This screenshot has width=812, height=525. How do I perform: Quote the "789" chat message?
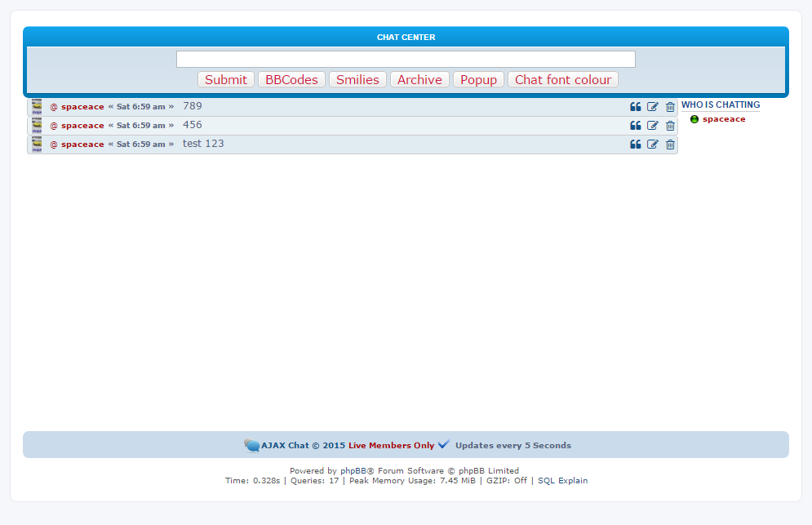636,107
